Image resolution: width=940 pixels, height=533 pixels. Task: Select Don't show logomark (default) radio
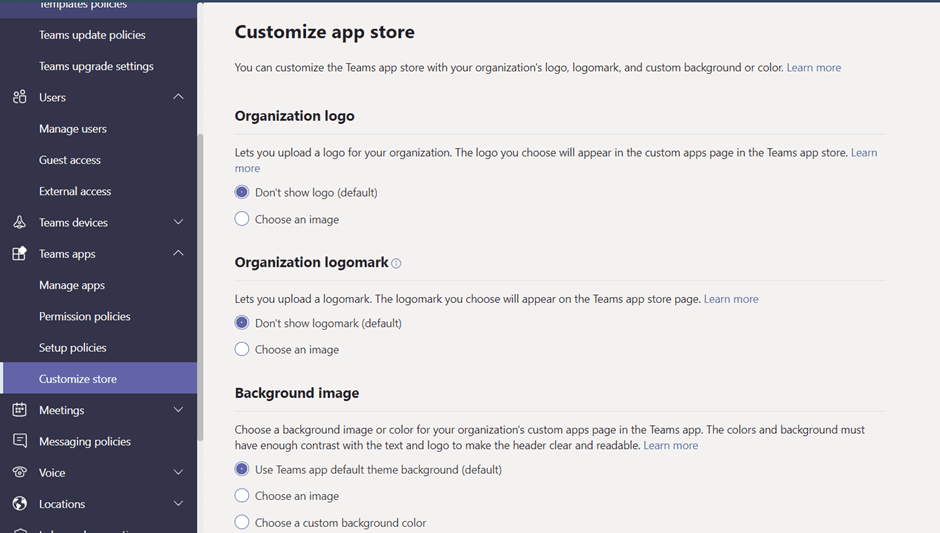click(x=242, y=323)
